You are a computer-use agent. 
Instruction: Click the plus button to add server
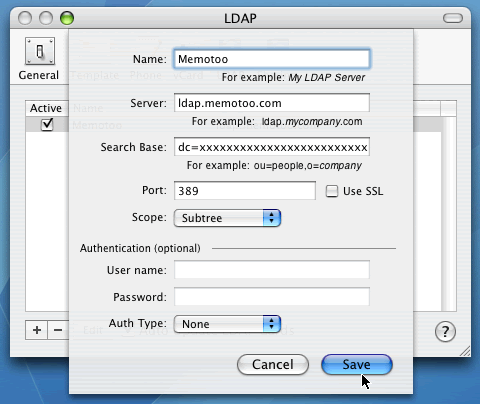click(37, 330)
